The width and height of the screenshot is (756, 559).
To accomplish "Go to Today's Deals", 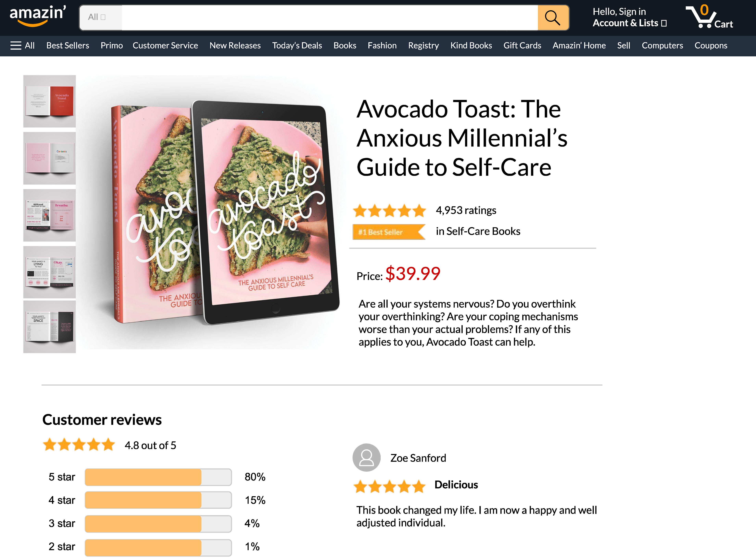I will coord(297,45).
